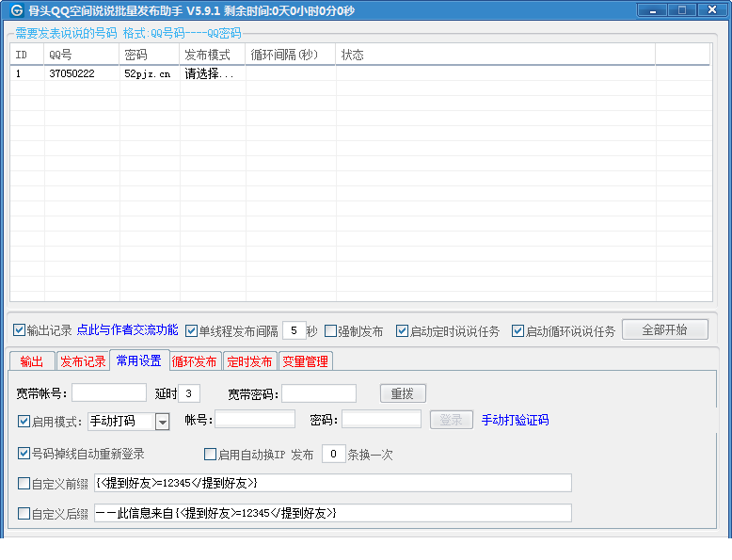The width and height of the screenshot is (732, 560).
Task: Switch to the 输出 tab
Action: click(x=32, y=361)
